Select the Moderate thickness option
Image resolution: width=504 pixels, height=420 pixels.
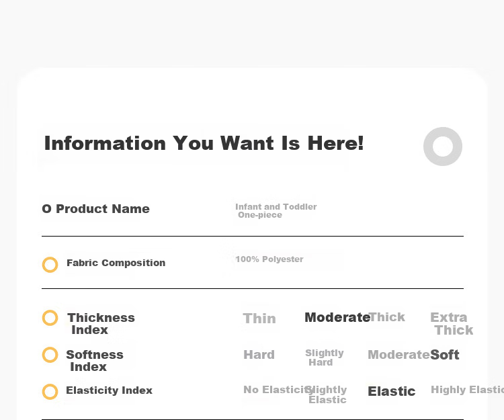pyautogui.click(x=337, y=317)
